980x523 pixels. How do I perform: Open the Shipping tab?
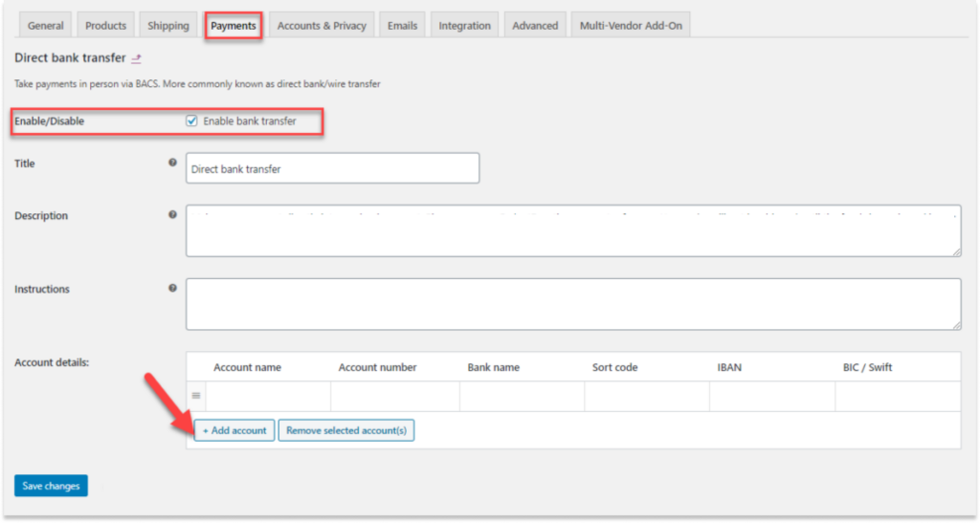[168, 26]
